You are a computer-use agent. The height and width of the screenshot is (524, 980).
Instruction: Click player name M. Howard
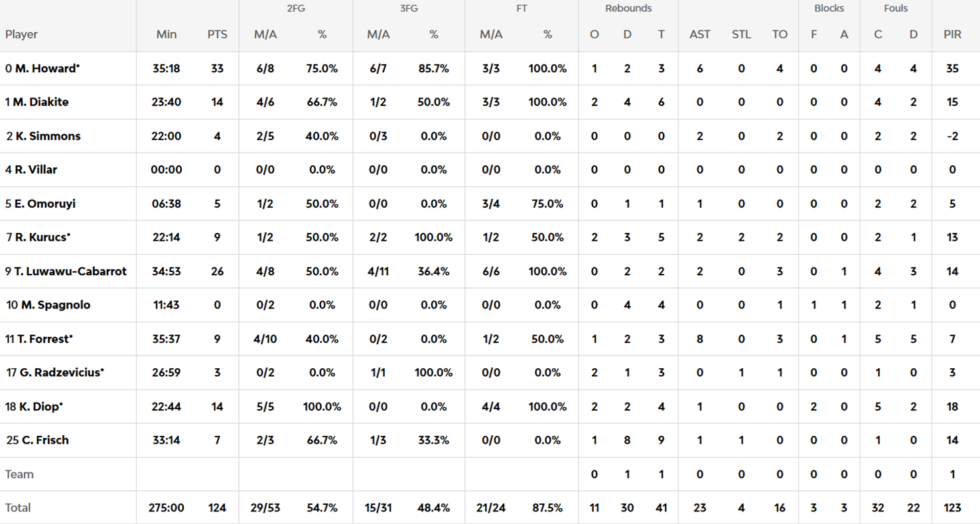coord(45,68)
